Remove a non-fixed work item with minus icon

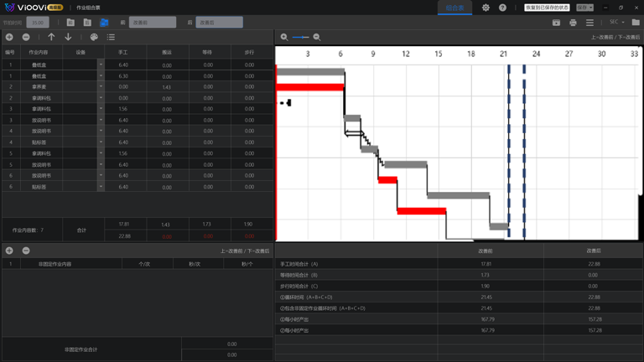[26, 251]
